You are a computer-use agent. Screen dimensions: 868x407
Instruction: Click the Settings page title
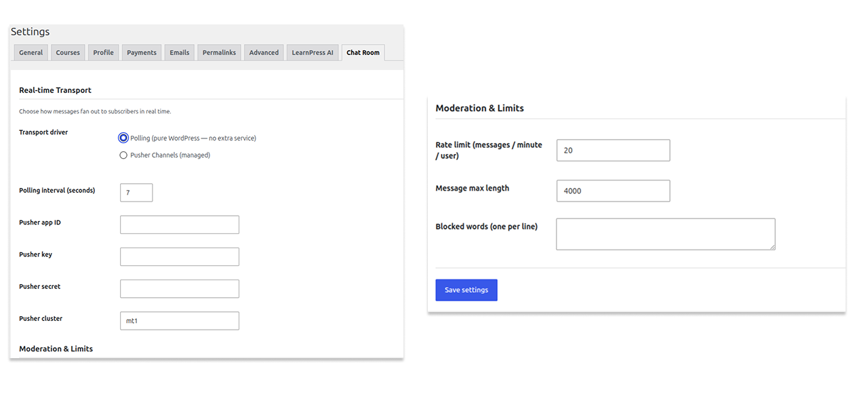(30, 32)
